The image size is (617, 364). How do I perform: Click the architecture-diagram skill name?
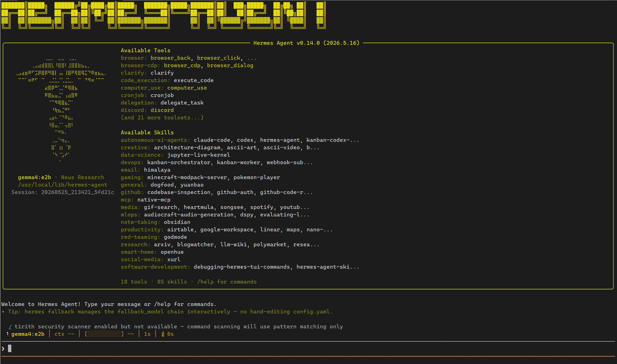187,147
